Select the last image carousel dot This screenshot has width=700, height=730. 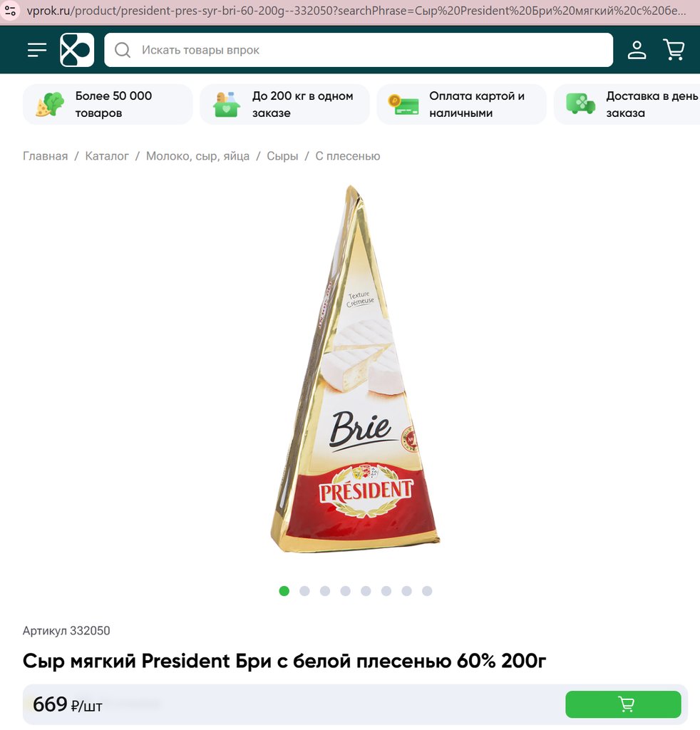click(427, 591)
